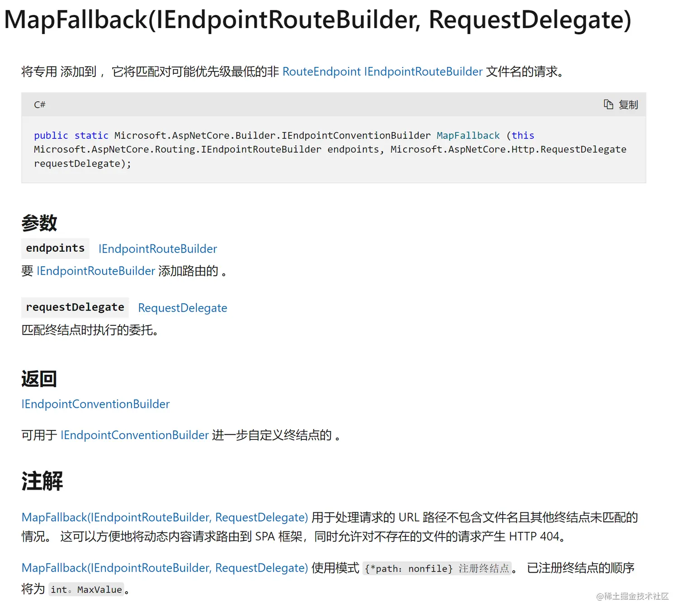Image resolution: width=684 pixels, height=616 pixels.
Task: Open the RouteEndpoint link in the summary
Action: pyautogui.click(x=322, y=72)
